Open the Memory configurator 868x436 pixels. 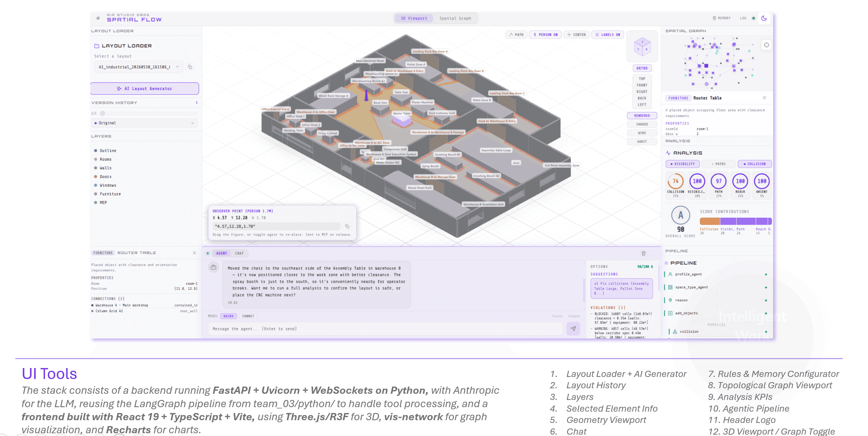tap(721, 18)
